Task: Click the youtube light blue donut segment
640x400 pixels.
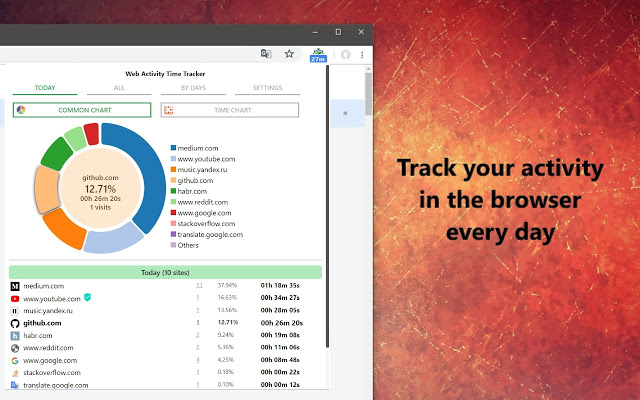Action: (x=112, y=239)
